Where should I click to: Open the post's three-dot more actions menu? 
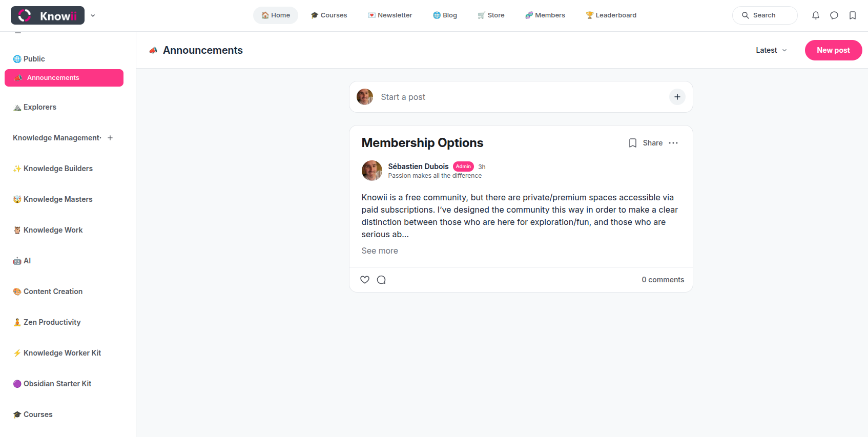(673, 143)
